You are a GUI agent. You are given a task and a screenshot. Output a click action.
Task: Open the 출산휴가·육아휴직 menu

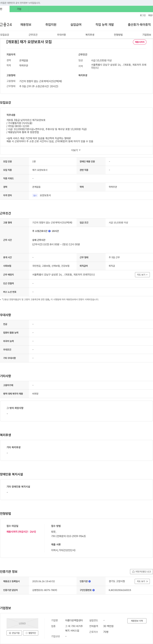pyautogui.click(x=139, y=24)
